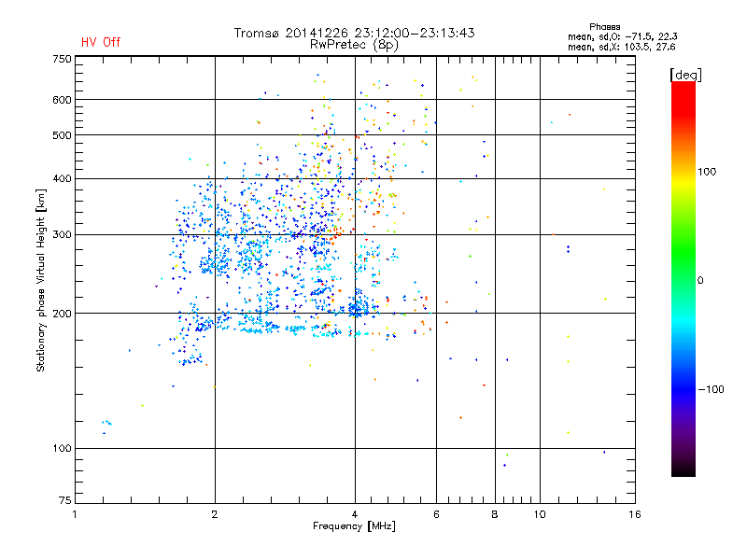
Task: Click the y-axis tick label '500'
Action: (62, 135)
